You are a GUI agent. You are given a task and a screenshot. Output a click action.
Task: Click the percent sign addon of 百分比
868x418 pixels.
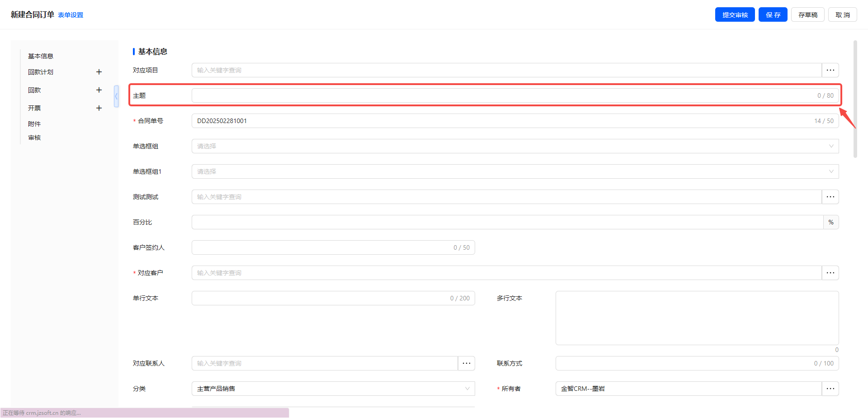click(831, 222)
